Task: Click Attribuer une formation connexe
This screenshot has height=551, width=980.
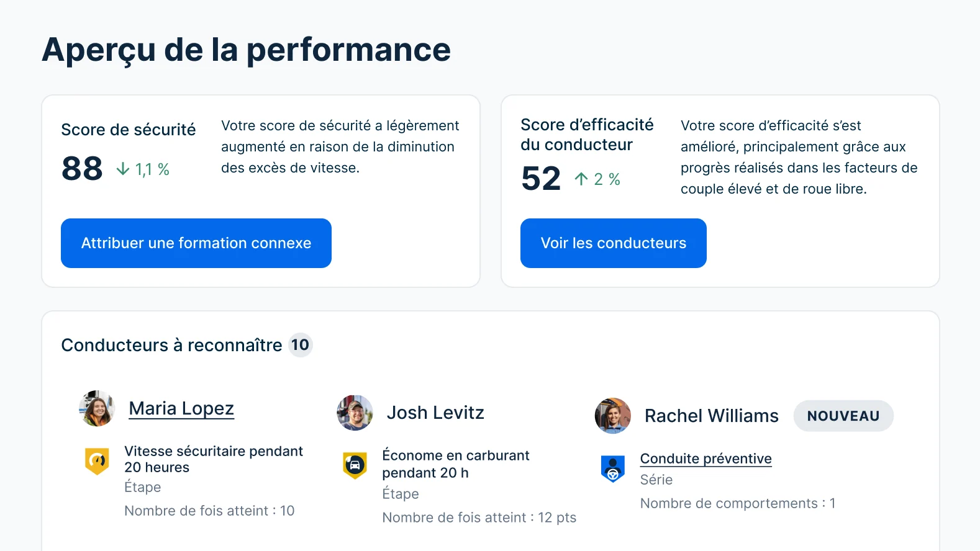Action: click(x=196, y=243)
